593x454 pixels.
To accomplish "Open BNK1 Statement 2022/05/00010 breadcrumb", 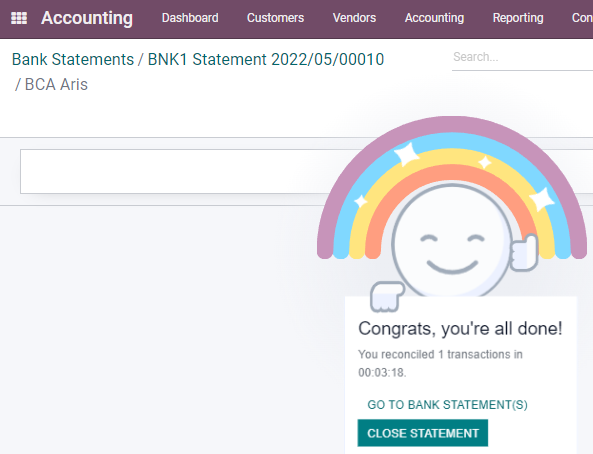I will click(x=266, y=59).
